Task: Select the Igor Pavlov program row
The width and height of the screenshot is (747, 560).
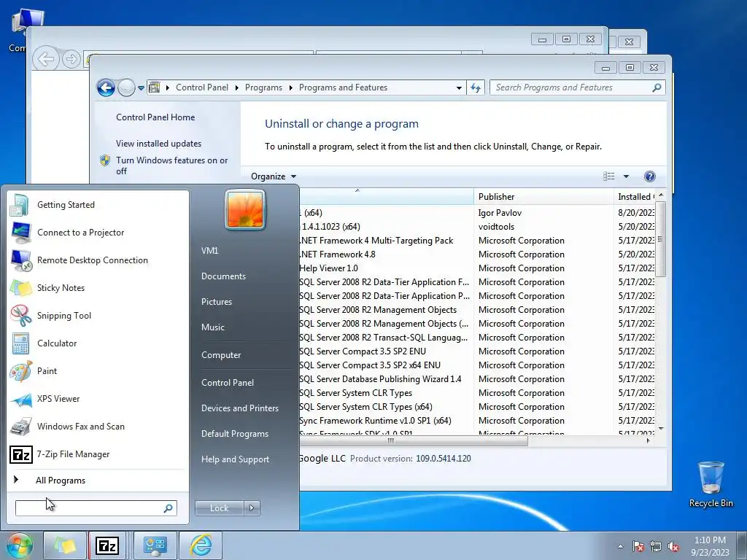Action: click(x=476, y=213)
